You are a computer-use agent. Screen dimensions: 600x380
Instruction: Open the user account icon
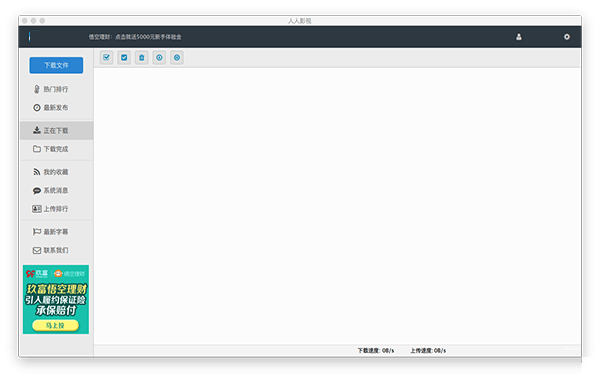click(518, 37)
